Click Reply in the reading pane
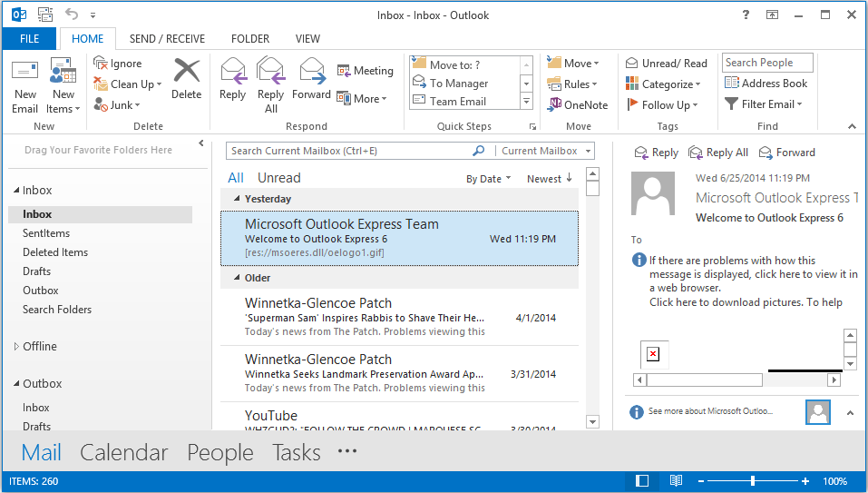This screenshot has height=493, width=868. tap(656, 153)
